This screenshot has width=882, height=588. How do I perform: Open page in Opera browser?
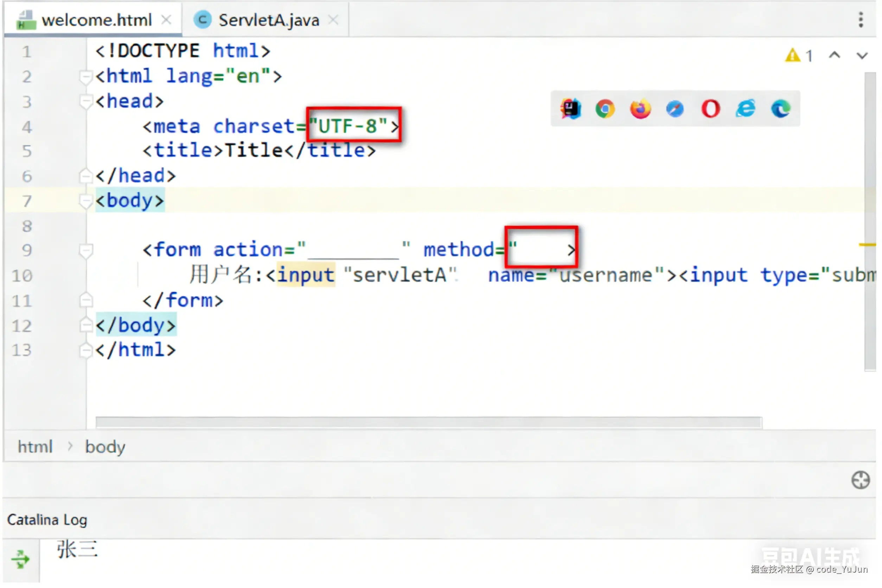tap(710, 109)
